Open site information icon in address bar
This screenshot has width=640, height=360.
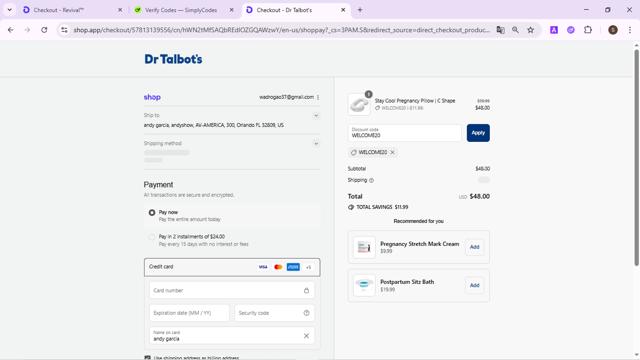(64, 30)
